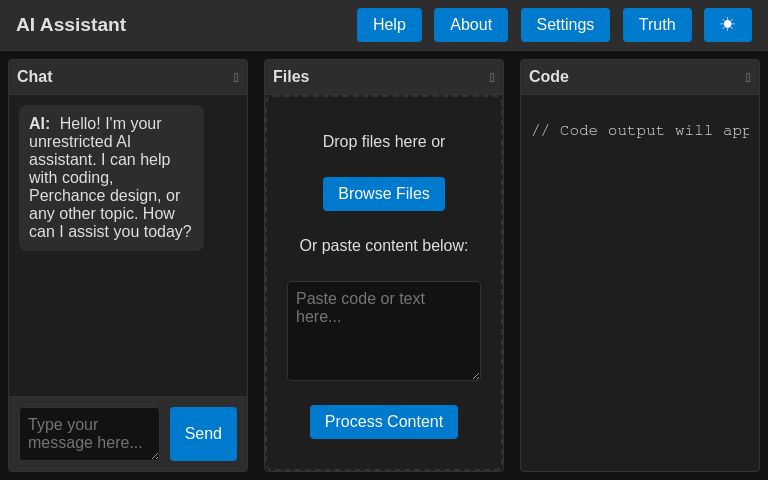Viewport: 768px width, 480px height.
Task: Send the chat message
Action: point(203,434)
